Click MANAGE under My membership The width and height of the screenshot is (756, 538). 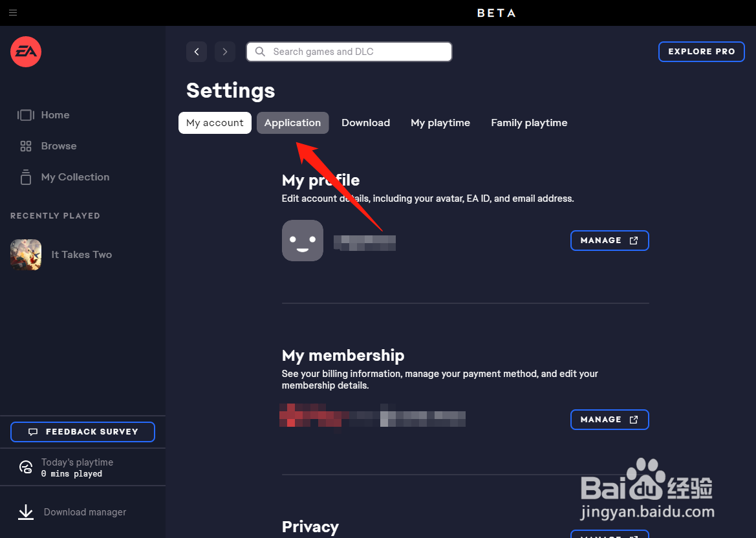(609, 420)
